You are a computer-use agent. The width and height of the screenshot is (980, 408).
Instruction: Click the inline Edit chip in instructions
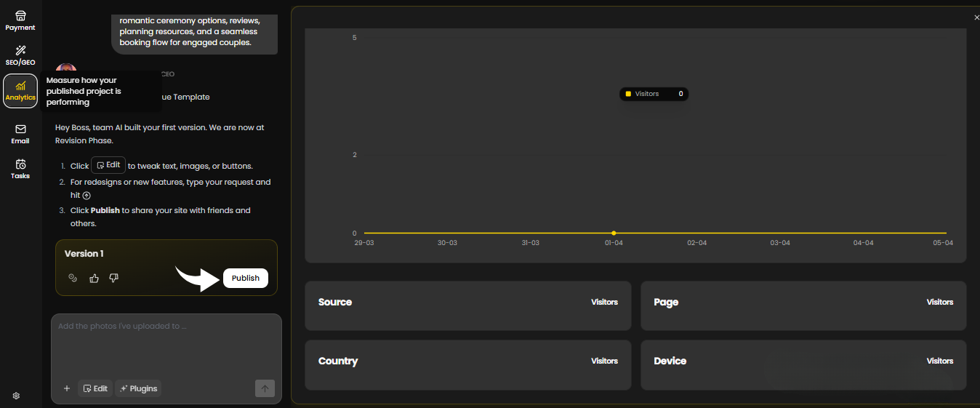click(x=108, y=165)
